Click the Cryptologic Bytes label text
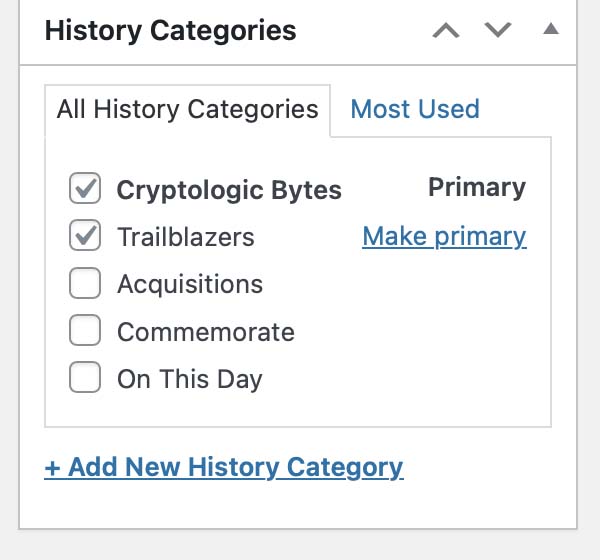 point(229,189)
